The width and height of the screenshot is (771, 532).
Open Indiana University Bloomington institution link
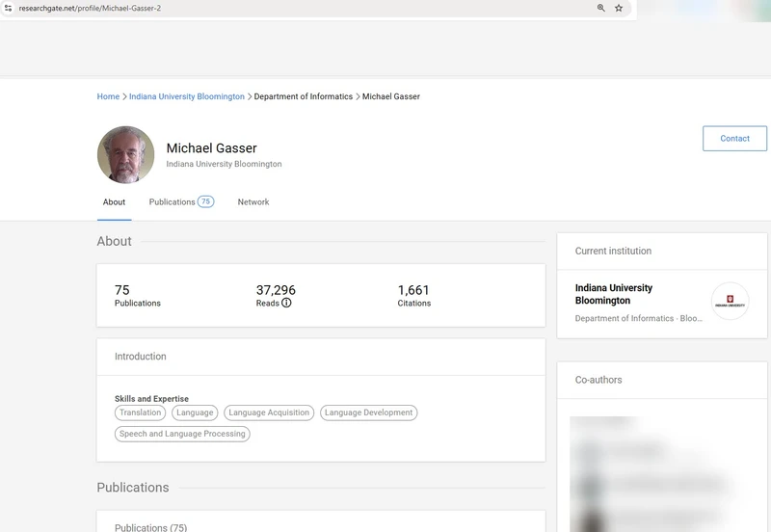click(614, 294)
